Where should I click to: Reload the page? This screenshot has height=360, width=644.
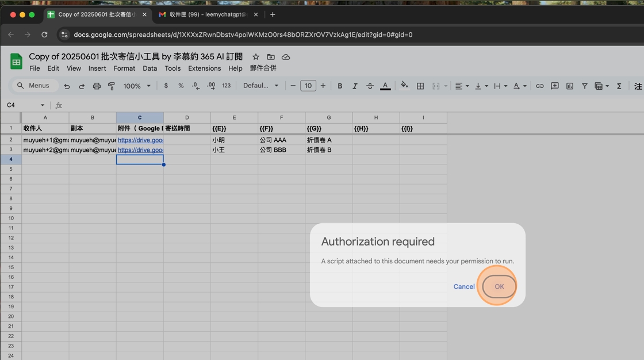[x=44, y=35]
